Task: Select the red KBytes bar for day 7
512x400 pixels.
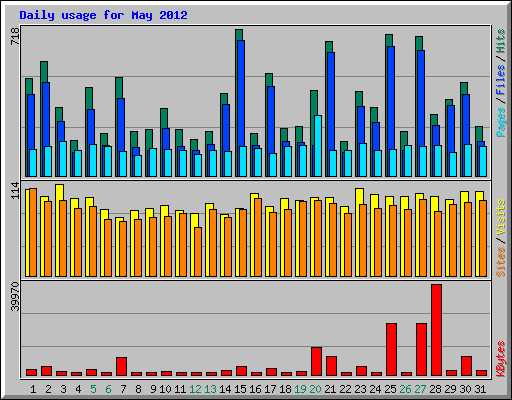Action: pyautogui.click(x=121, y=367)
